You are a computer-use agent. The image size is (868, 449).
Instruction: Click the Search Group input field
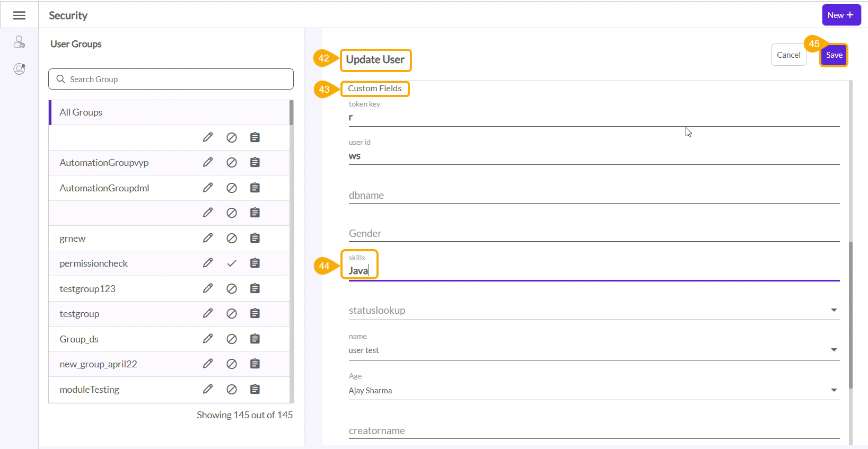[x=171, y=79]
